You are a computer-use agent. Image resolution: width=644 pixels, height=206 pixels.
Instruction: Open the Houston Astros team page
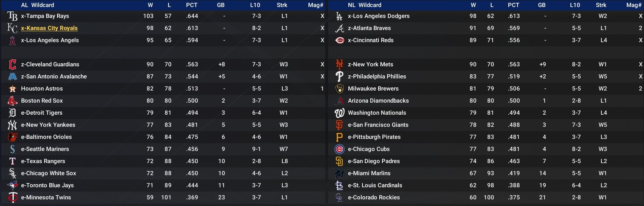(x=42, y=89)
